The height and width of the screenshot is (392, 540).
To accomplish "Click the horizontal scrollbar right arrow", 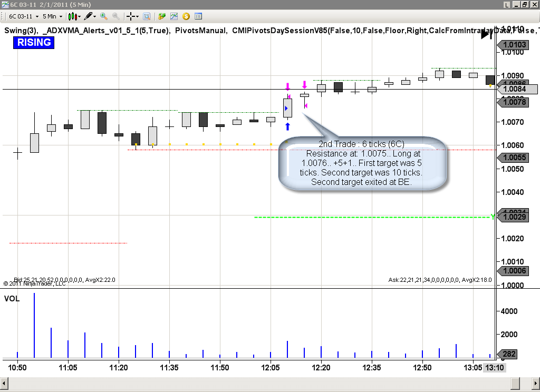I will (536, 383).
